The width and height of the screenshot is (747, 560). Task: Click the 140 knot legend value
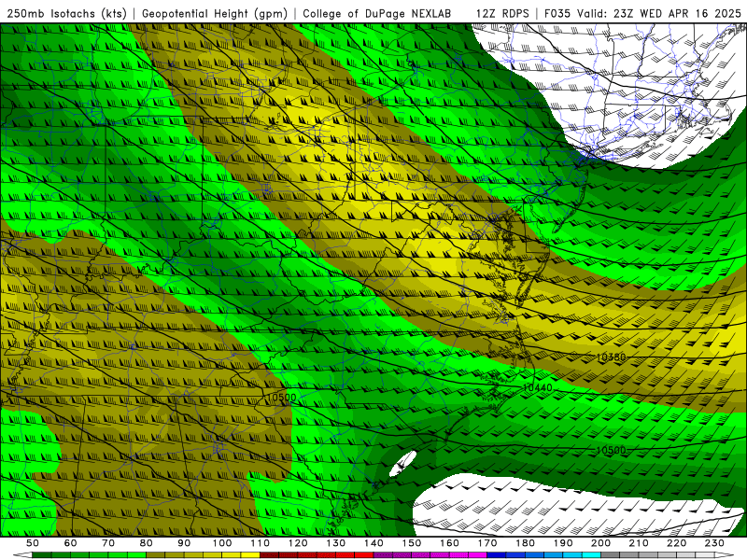click(x=373, y=543)
